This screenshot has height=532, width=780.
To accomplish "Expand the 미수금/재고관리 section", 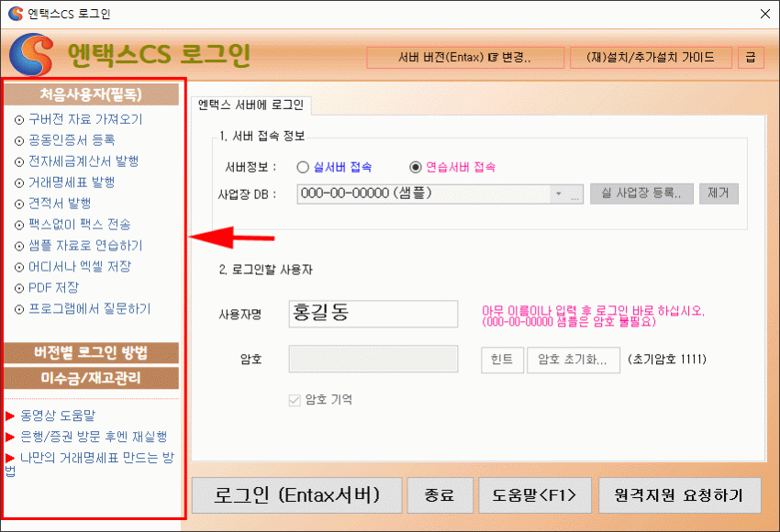I will pos(91,379).
